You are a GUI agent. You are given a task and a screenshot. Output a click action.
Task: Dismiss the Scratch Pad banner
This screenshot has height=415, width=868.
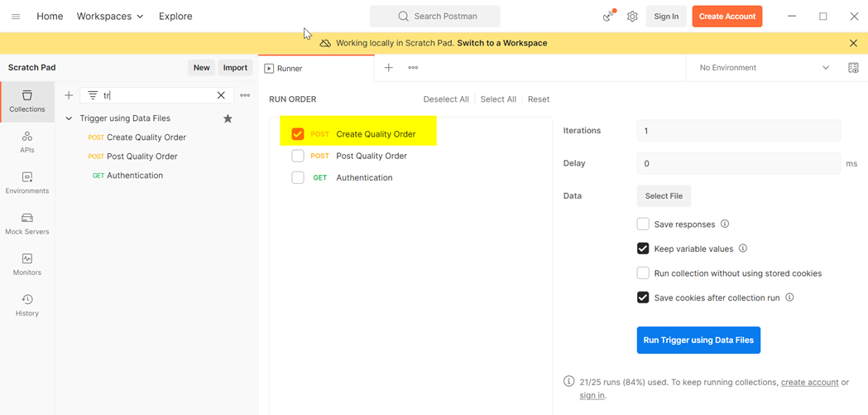854,43
